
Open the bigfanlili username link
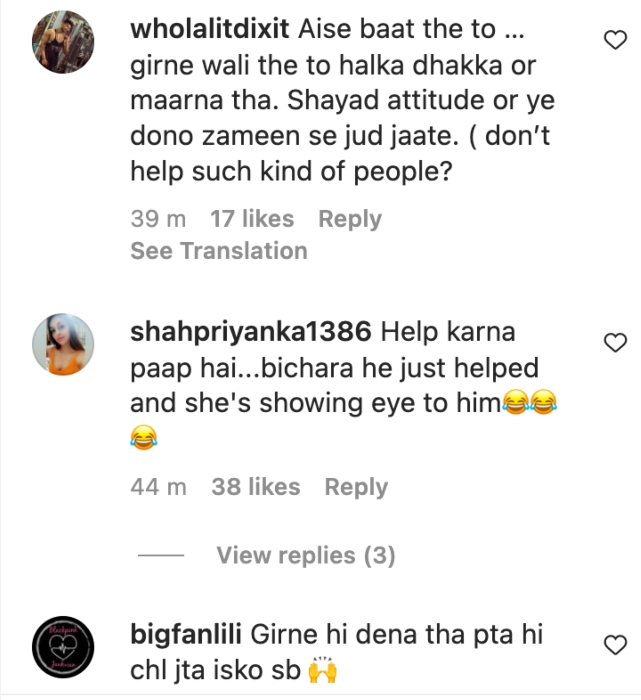[x=186, y=634]
